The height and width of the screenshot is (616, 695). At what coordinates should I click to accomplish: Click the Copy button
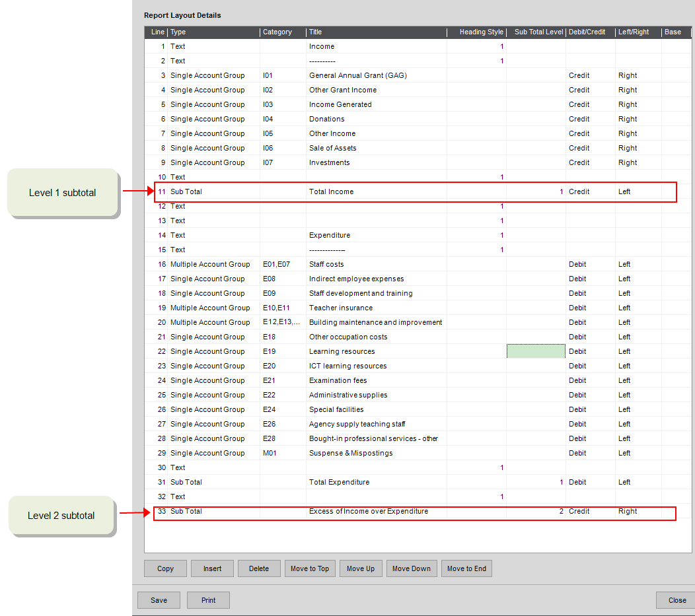165,568
